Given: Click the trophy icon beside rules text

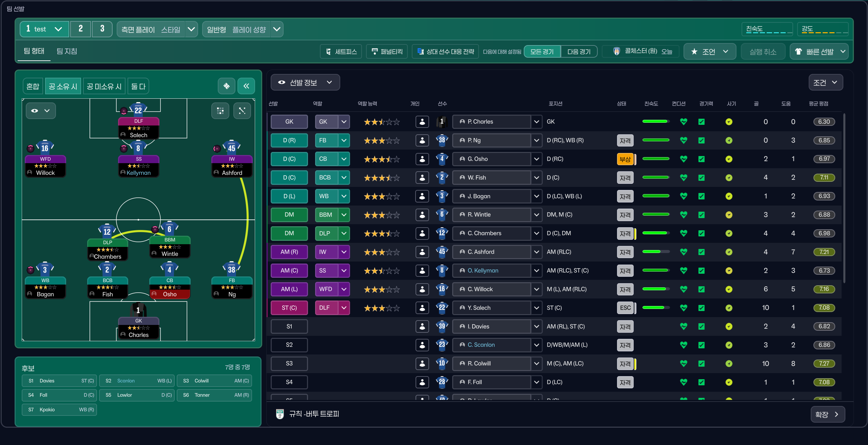Looking at the screenshot, I should [279, 414].
